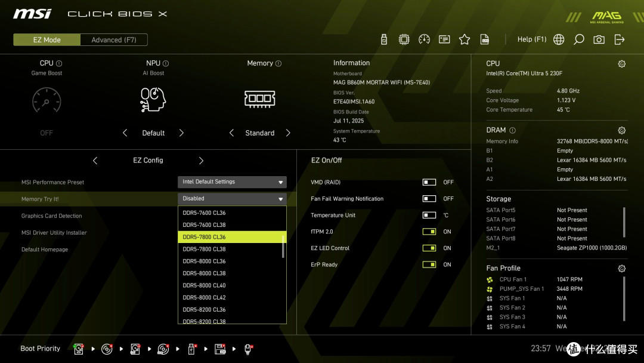This screenshot has height=363, width=644.
Task: Click Memory profile right arrow
Action: 288,133
